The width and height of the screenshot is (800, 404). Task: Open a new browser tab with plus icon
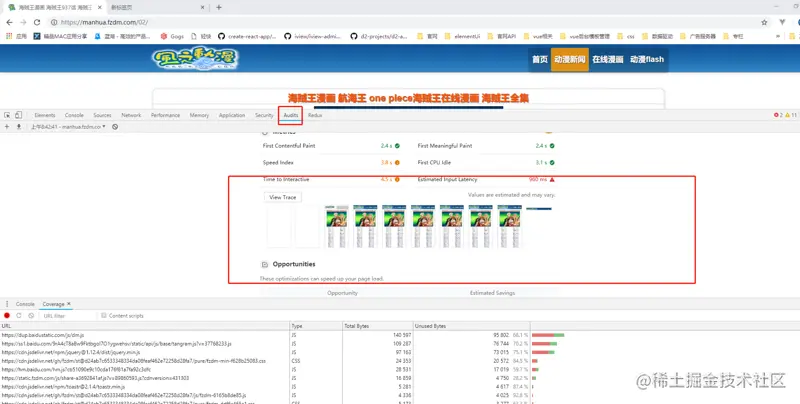click(219, 7)
